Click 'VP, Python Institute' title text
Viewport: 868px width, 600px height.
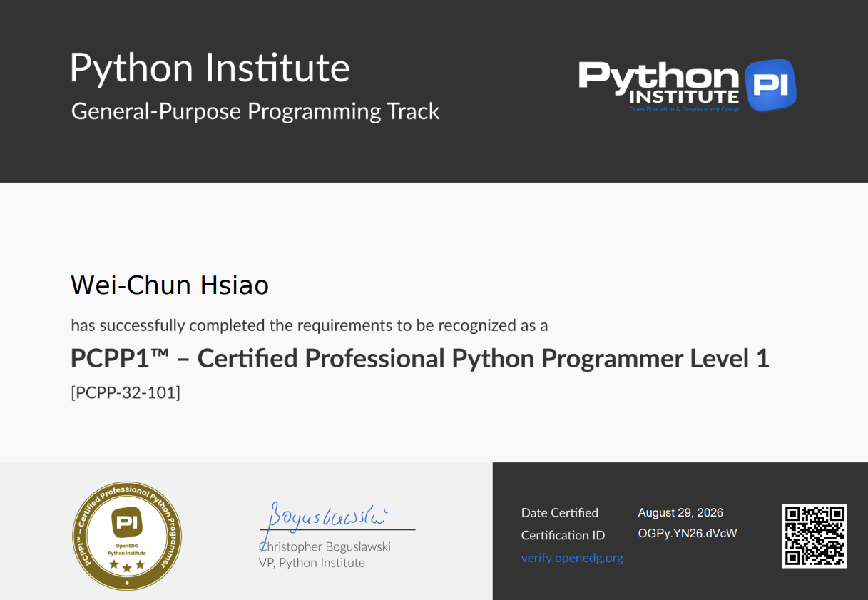(x=312, y=563)
